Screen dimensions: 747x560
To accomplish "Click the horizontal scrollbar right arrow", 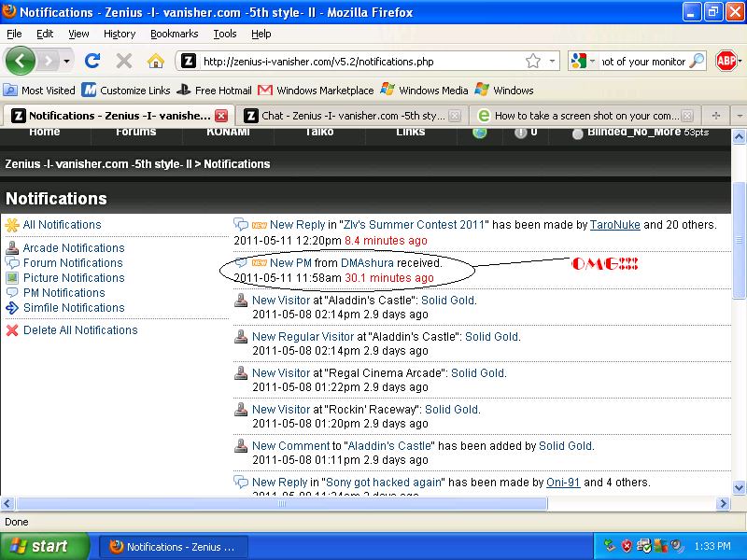I will click(723, 503).
